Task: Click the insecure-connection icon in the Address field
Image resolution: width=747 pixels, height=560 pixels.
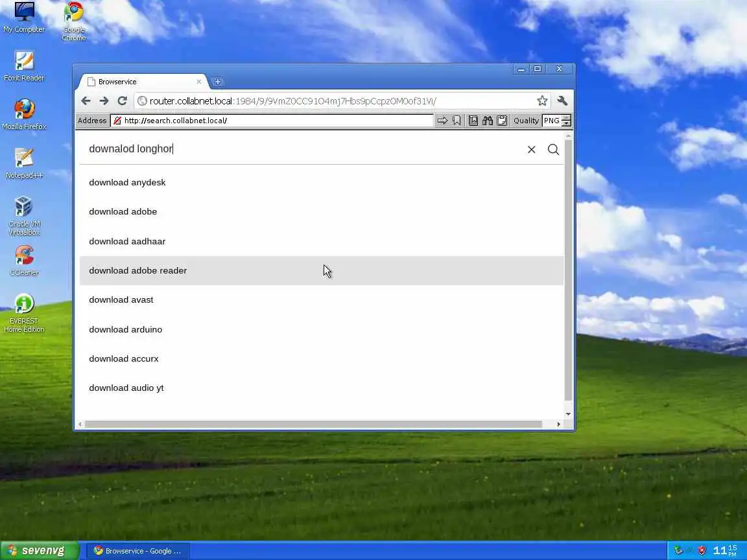Action: pyautogui.click(x=117, y=121)
